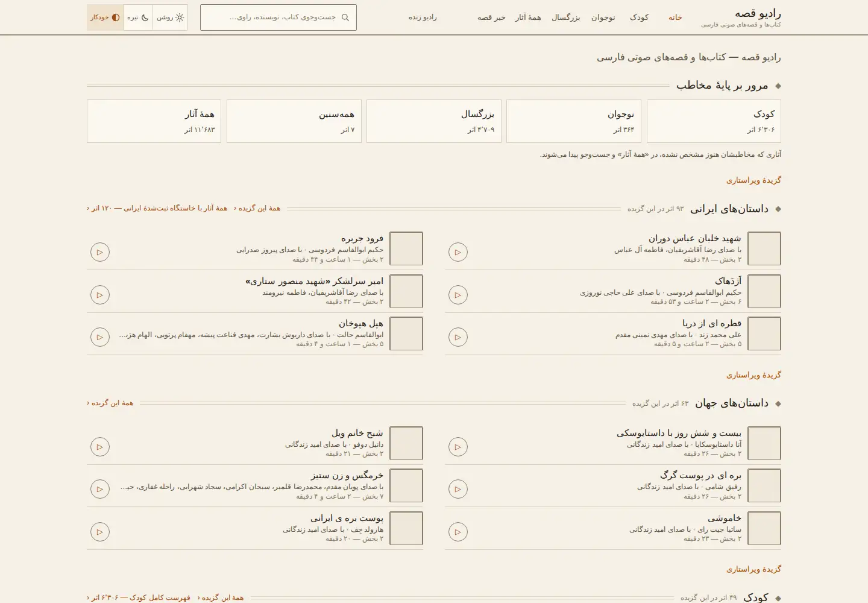
Task: Open the کودک nav item
Action: click(640, 17)
